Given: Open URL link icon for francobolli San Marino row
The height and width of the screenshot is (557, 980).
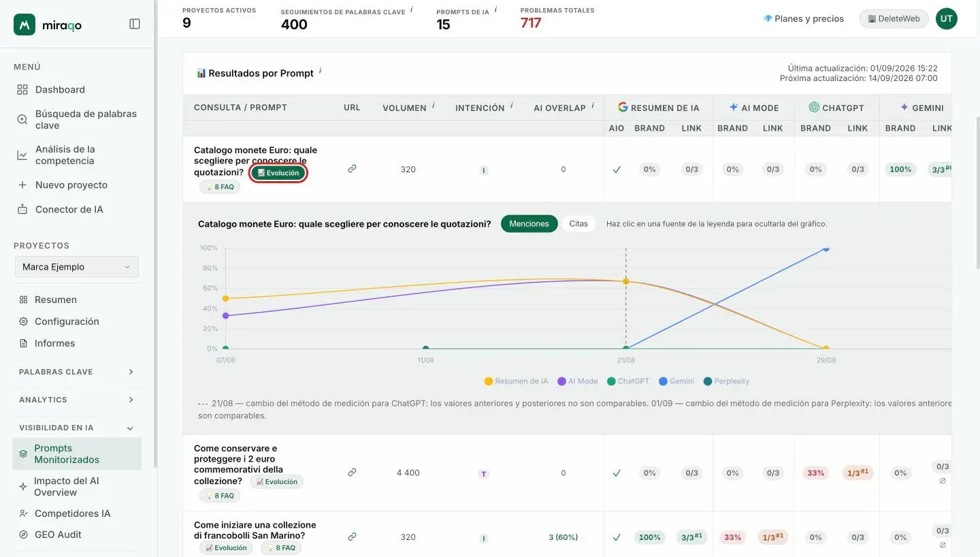Looking at the screenshot, I should pyautogui.click(x=352, y=537).
